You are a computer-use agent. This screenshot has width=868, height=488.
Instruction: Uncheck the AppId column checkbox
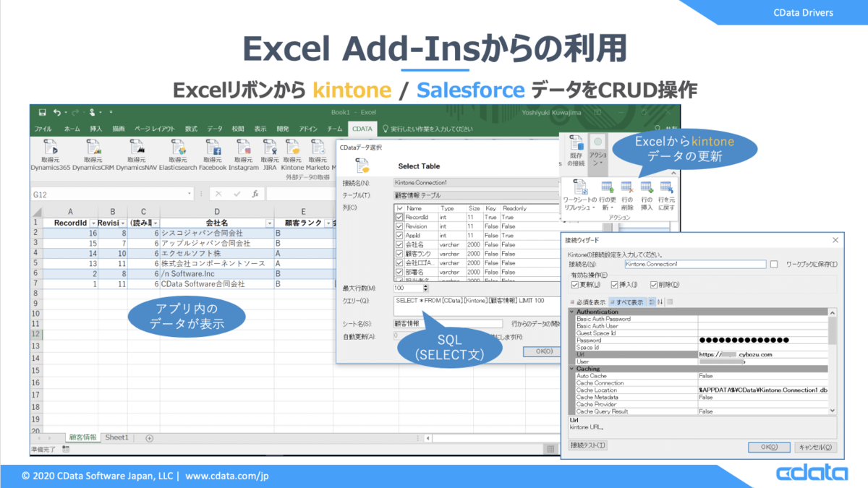(399, 236)
